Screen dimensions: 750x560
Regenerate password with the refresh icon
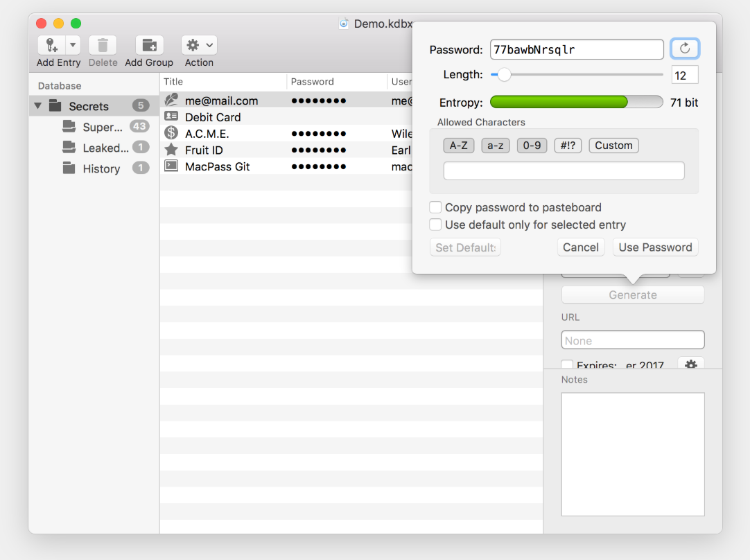[685, 49]
